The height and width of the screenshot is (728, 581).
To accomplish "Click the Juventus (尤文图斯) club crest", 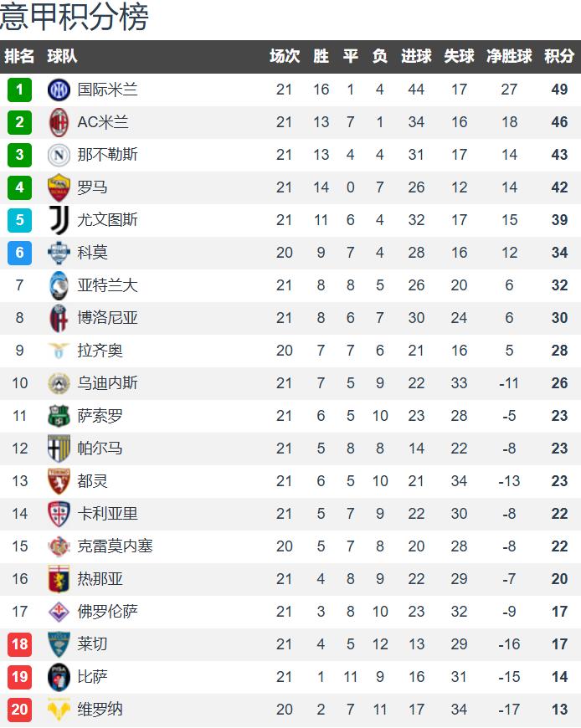I will (x=59, y=220).
